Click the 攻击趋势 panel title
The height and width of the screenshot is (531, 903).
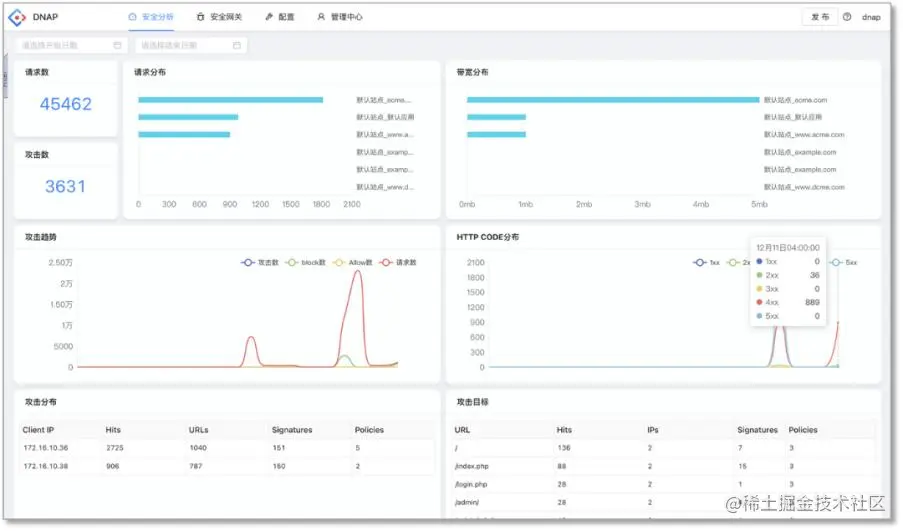click(x=40, y=237)
